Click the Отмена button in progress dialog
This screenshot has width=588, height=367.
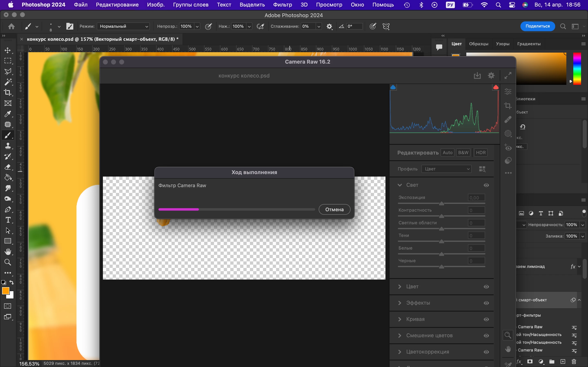click(x=334, y=209)
